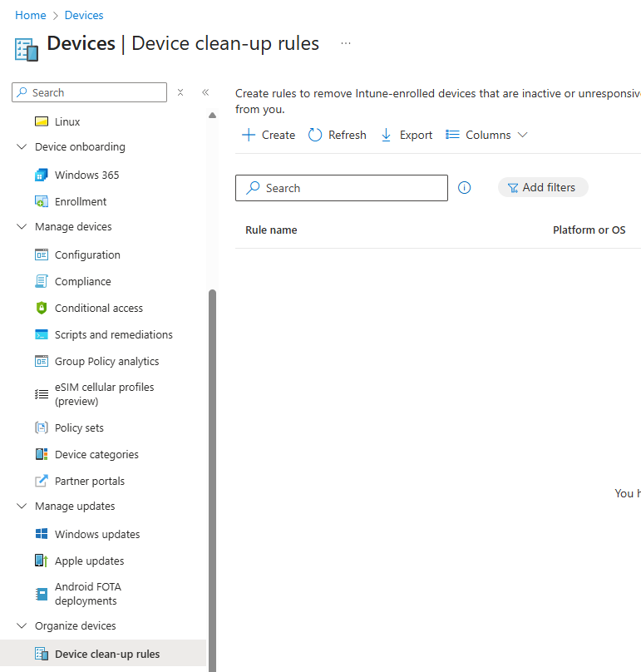This screenshot has height=672, width=641.
Task: Open Device categories in sidebar
Action: coord(96,454)
